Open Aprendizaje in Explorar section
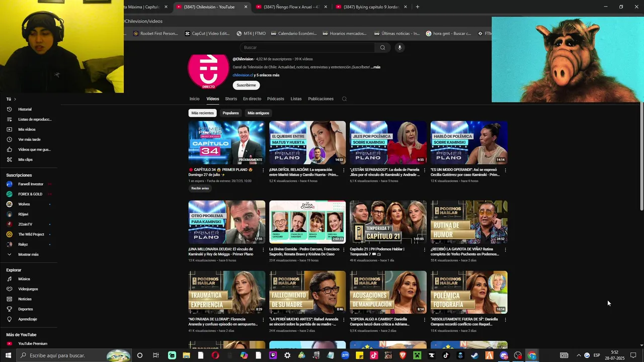 pos(27,319)
